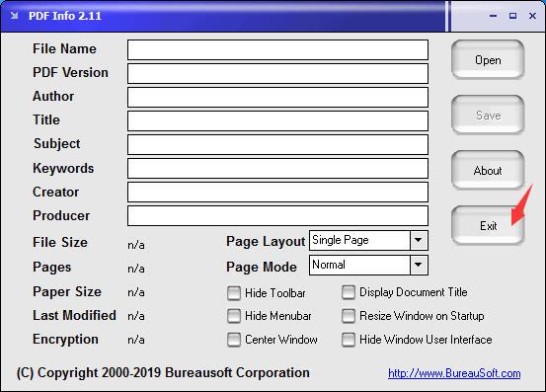Click the File Size n/a value

136,245
